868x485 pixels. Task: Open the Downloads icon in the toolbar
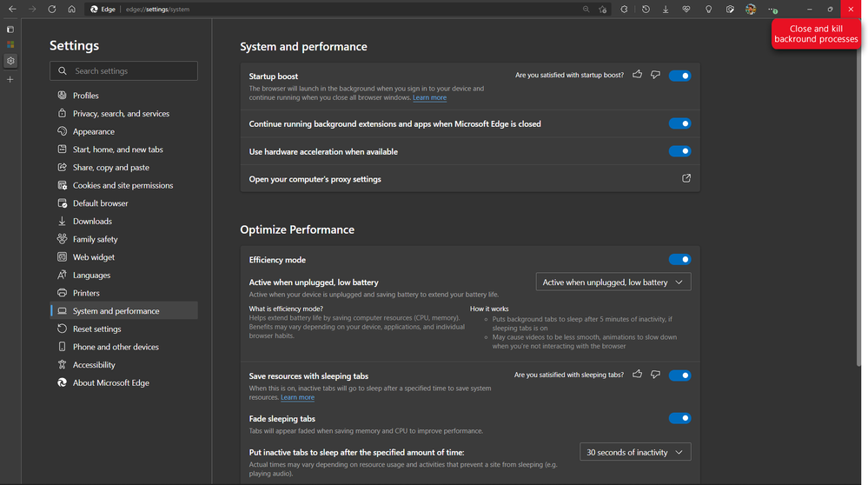click(x=666, y=9)
